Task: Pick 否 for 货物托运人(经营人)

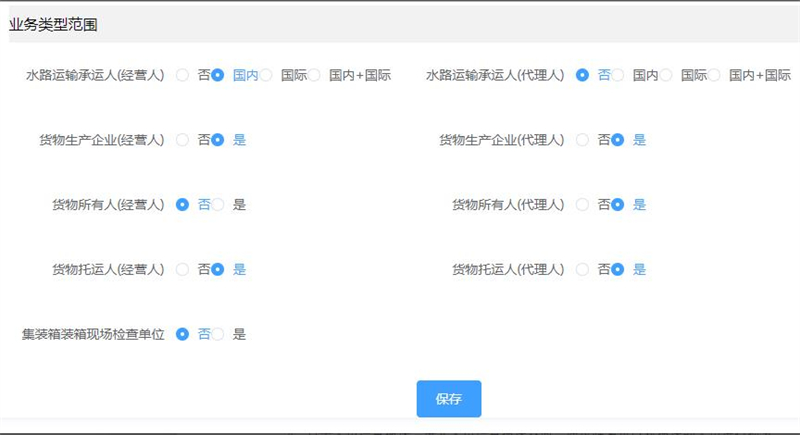Action: [x=182, y=269]
